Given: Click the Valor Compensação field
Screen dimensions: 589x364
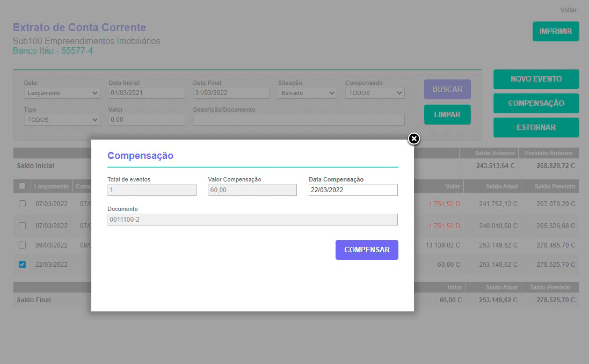Looking at the screenshot, I should click(x=252, y=190).
